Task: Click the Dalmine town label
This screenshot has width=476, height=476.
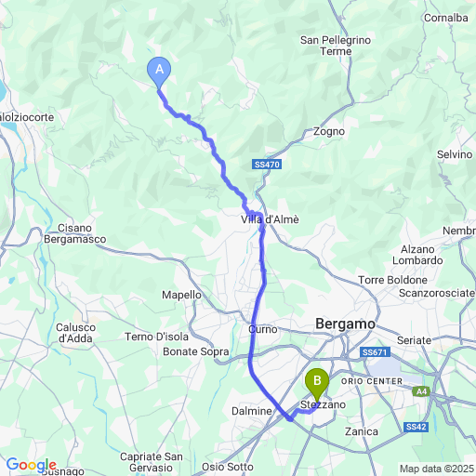Action: click(x=252, y=411)
